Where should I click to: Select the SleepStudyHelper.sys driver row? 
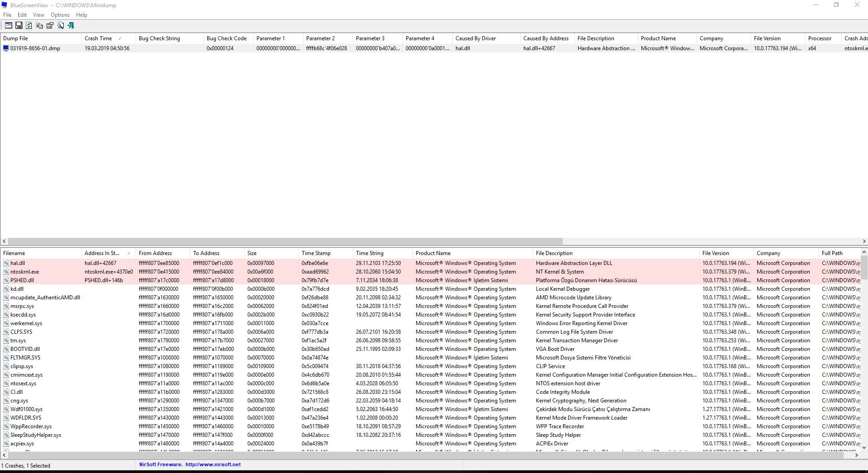point(430,435)
